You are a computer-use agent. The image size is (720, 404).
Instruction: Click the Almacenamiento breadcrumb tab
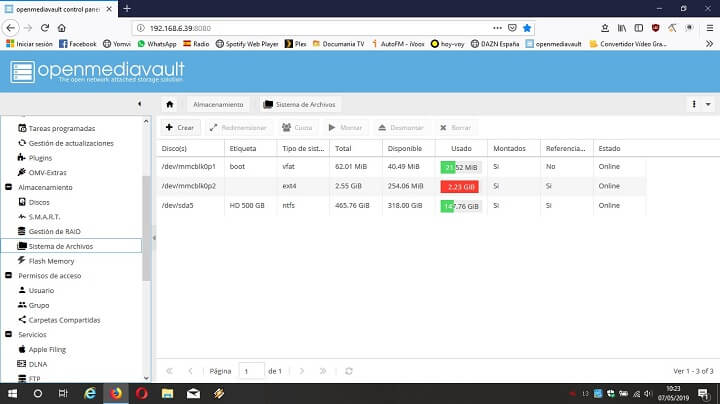click(218, 104)
